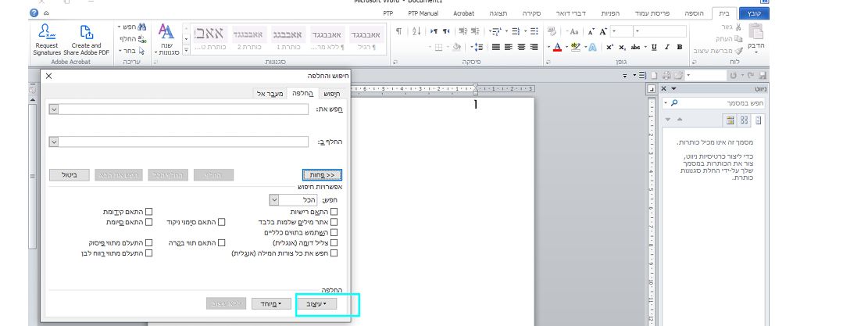Viewport: 868px width, 326px height.
Task: Open the Replace with (החלף ב) field dropdown arrow
Action: click(54, 142)
